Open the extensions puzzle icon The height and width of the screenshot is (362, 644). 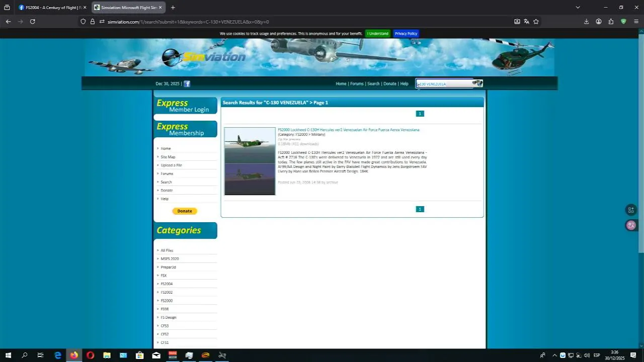(611, 22)
